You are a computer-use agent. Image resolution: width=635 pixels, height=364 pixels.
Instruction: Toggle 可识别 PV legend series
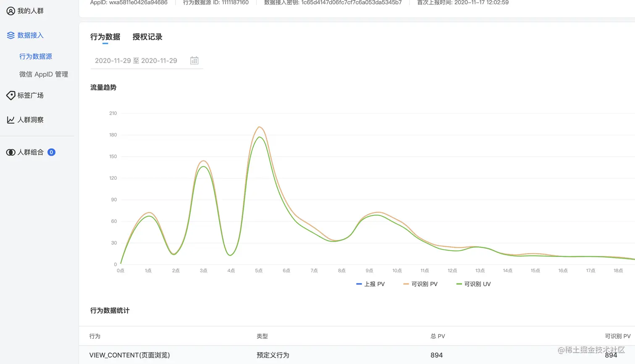click(x=420, y=284)
